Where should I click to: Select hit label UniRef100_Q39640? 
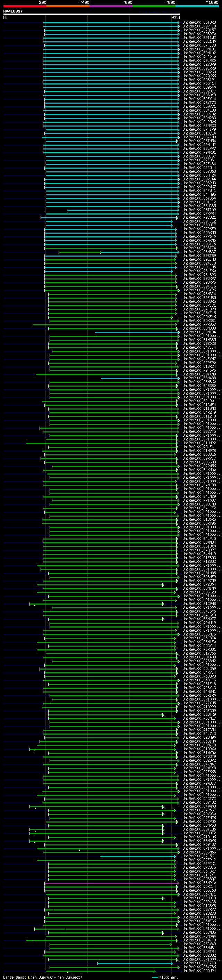[x=199, y=88]
